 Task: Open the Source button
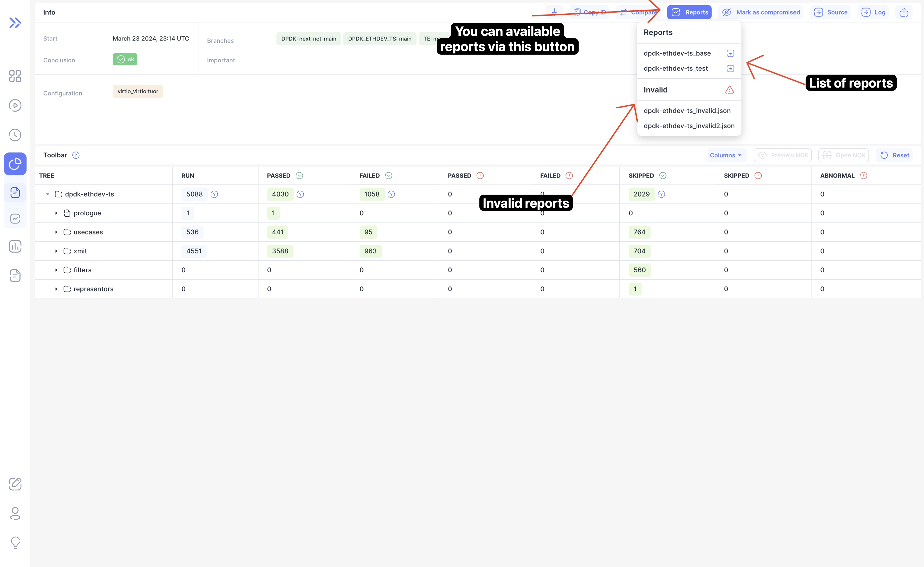click(x=831, y=12)
